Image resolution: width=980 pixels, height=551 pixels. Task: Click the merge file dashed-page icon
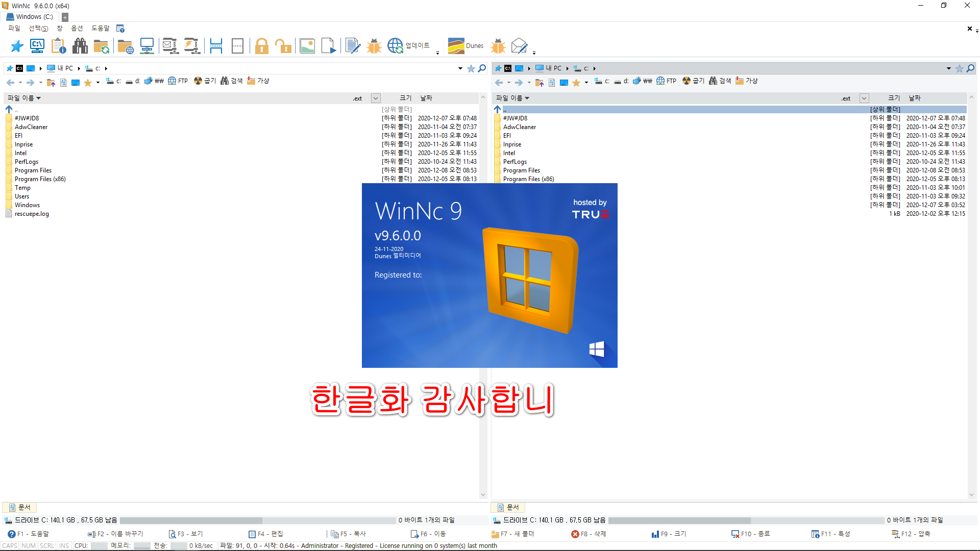point(237,46)
